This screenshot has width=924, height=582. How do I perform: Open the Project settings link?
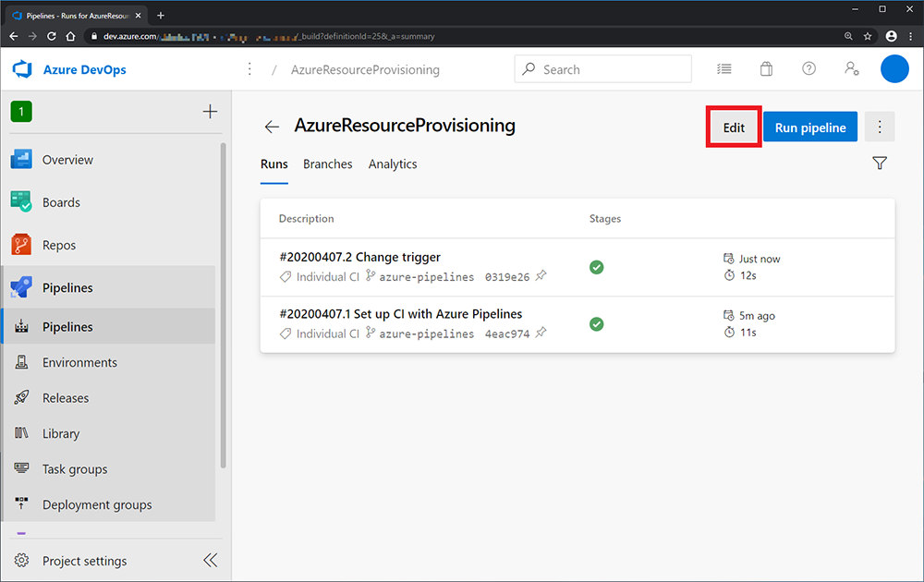84,561
